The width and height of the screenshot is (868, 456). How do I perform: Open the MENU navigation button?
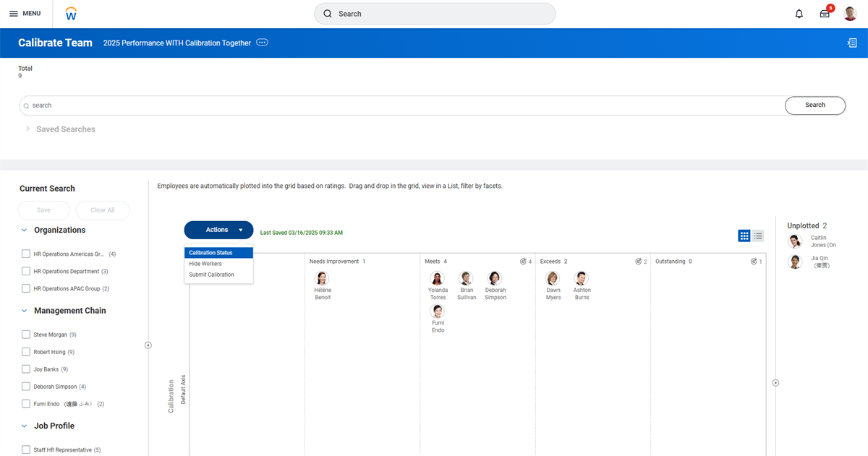[x=25, y=14]
